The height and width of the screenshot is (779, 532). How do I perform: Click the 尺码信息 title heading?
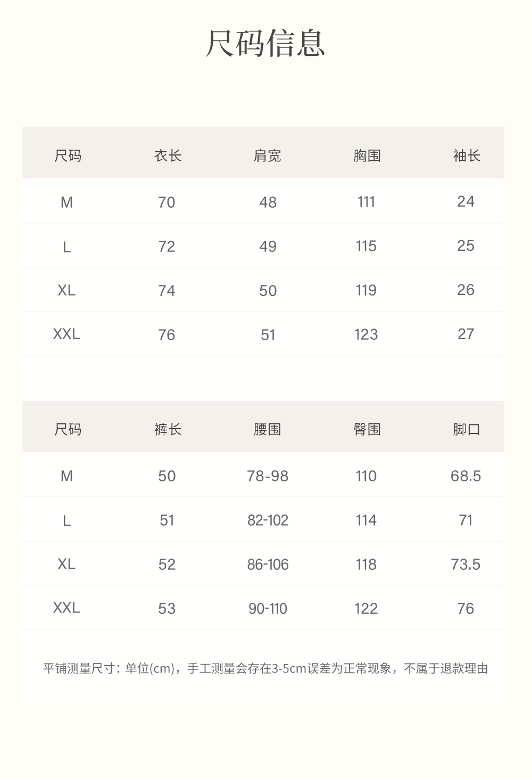(x=265, y=44)
